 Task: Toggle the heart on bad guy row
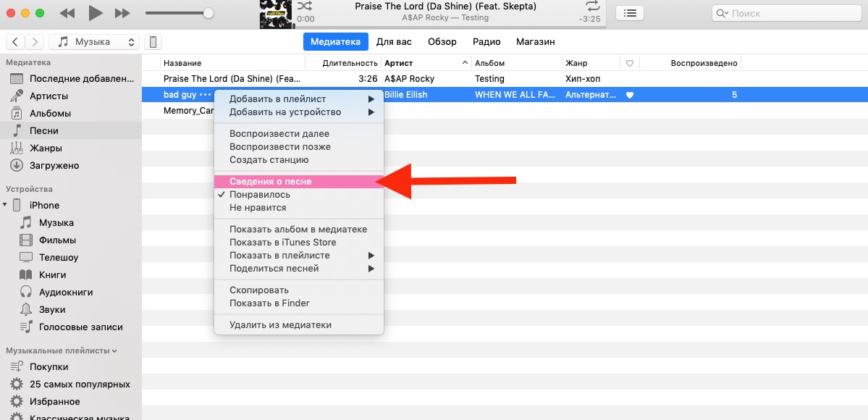coord(629,95)
